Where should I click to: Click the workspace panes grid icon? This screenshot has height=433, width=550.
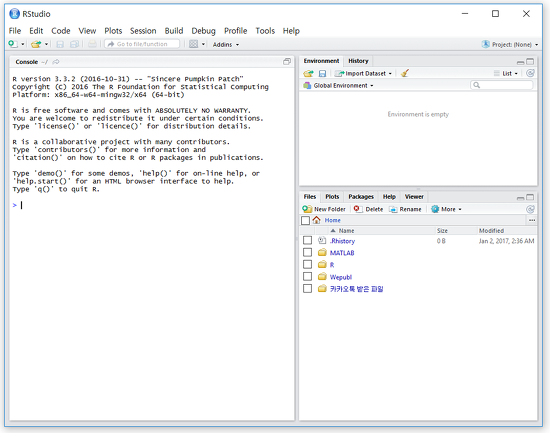(193, 44)
